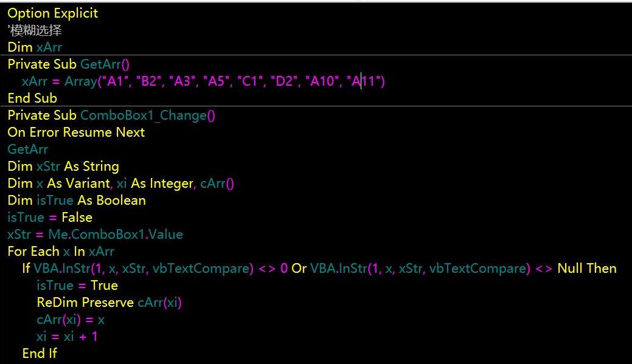Click the "Dim isTrue As Boolean" line
632x364 pixels.
77,201
